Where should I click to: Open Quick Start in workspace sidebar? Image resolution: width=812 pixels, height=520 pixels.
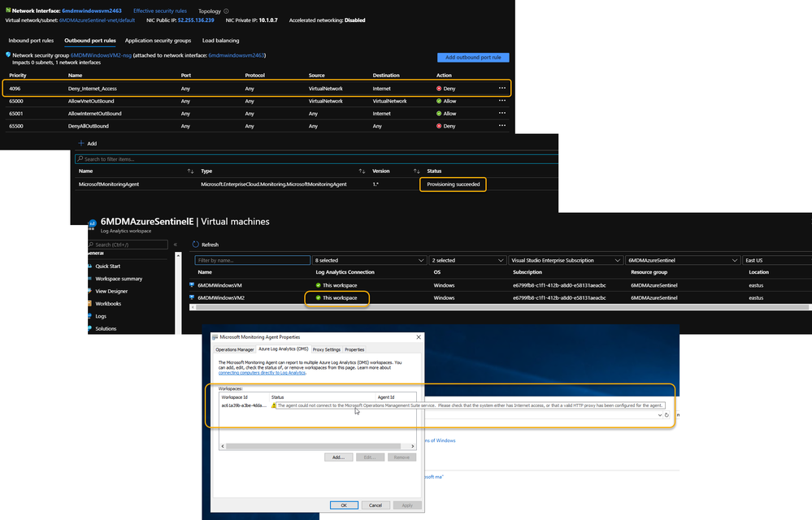click(x=108, y=266)
